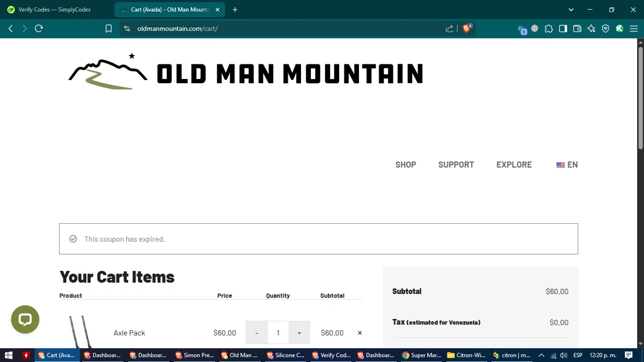Viewport: 644px width, 362px height.
Task: Click the Axle Pack product thumbnail
Action: click(x=80, y=332)
